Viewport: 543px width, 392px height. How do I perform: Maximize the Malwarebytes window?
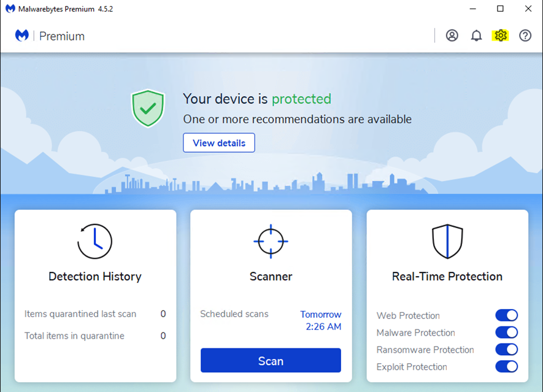[500, 9]
